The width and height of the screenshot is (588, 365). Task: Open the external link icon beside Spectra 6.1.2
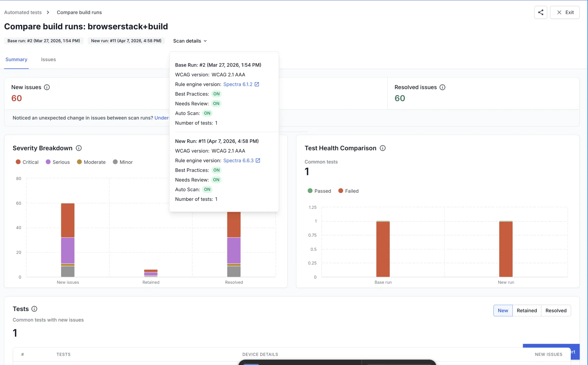pos(257,84)
